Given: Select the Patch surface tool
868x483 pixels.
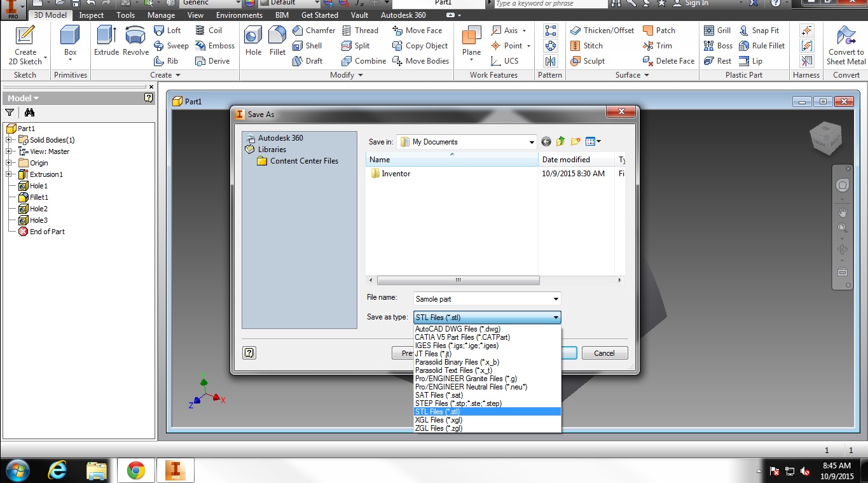Looking at the screenshot, I should tap(659, 31).
